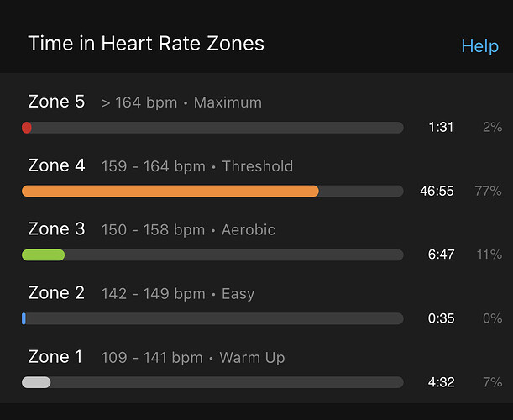Click the 142 - 149 bpm Easy text
513x420 pixels.
[178, 294]
